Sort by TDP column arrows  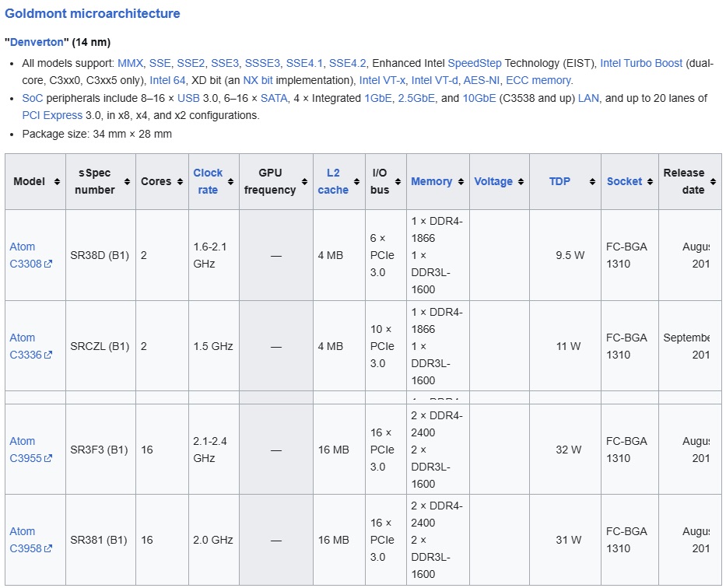click(x=592, y=181)
